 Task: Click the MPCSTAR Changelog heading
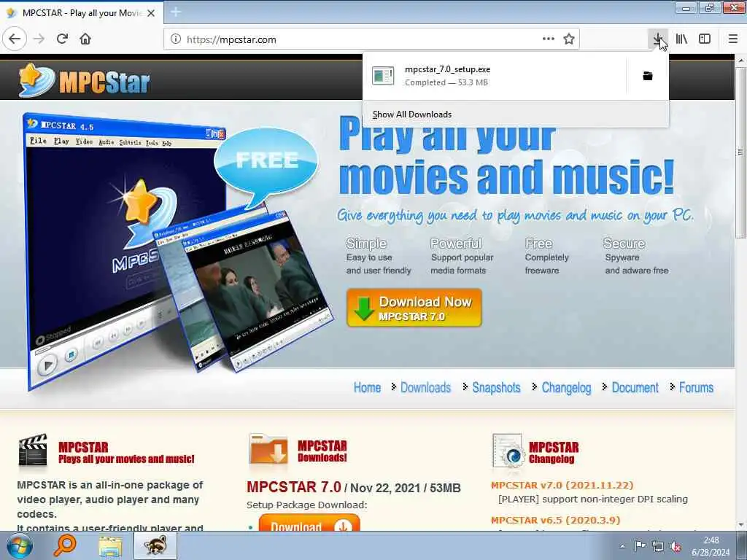pos(554,452)
